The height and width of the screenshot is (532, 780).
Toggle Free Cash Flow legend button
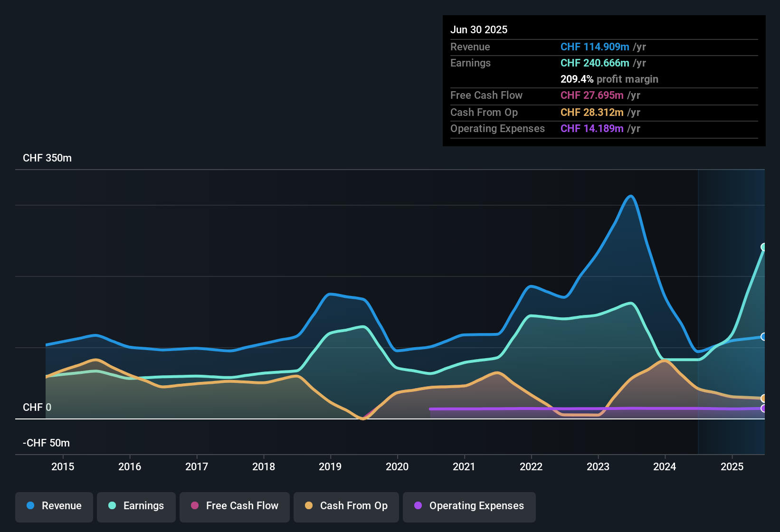[x=235, y=506]
